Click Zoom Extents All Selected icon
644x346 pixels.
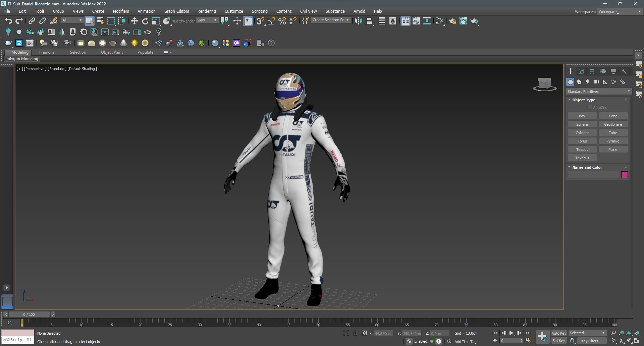tap(637, 333)
